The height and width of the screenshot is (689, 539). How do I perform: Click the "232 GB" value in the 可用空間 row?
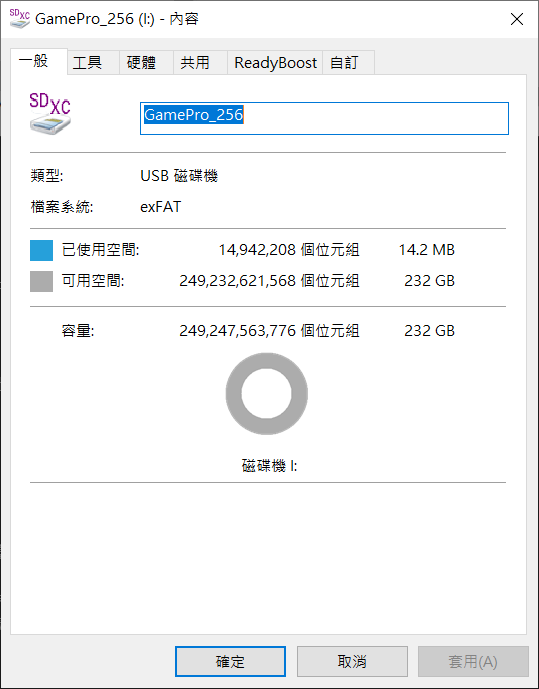(x=429, y=281)
